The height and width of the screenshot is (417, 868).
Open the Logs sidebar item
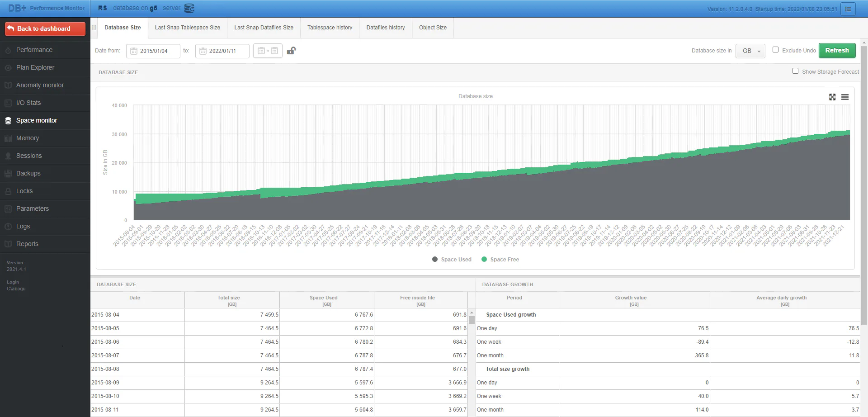[45, 226]
